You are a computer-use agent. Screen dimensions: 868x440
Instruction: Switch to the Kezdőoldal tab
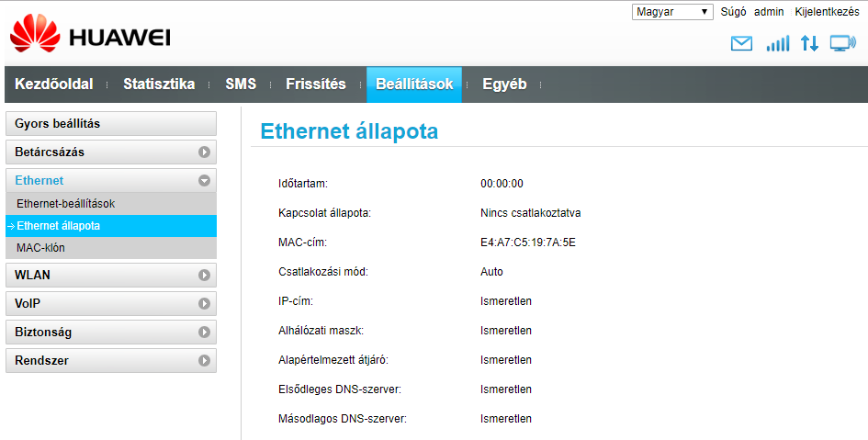(53, 85)
